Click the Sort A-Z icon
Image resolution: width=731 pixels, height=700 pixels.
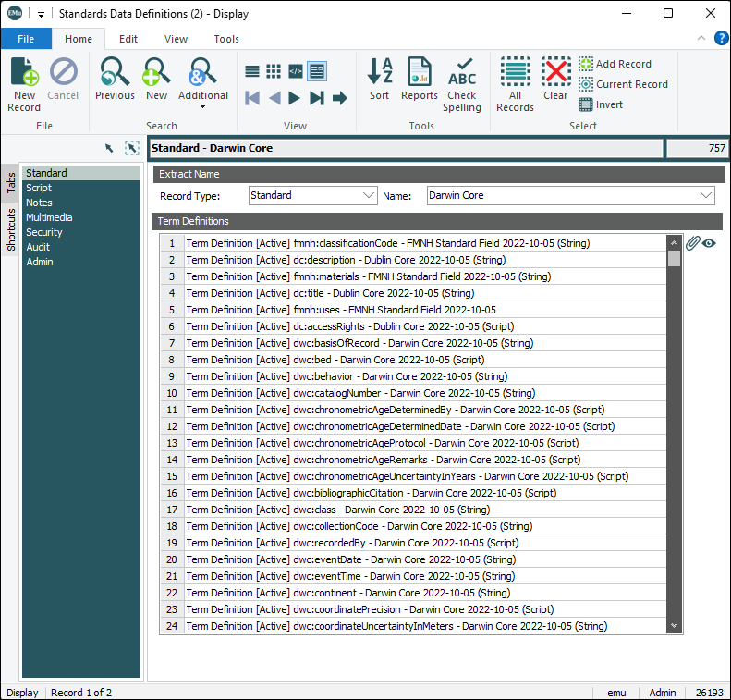[x=380, y=73]
